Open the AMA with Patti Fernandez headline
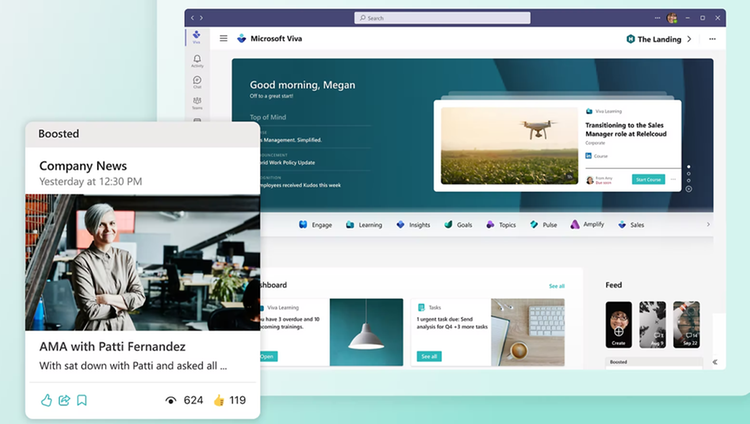 112,346
